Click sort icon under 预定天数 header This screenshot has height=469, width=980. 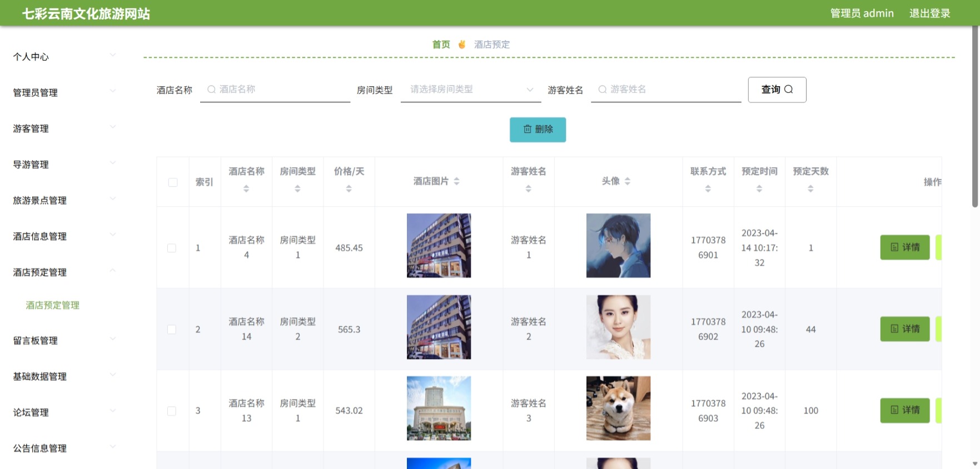coord(810,189)
